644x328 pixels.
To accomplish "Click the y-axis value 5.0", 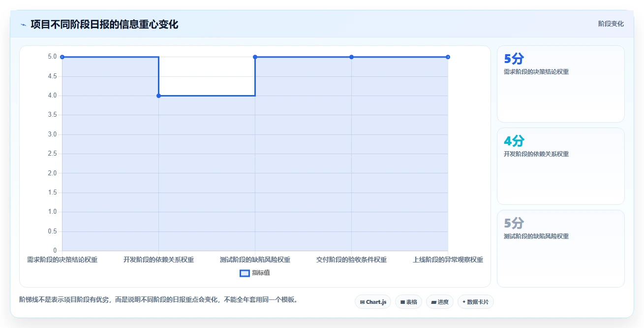I will 52,57.
